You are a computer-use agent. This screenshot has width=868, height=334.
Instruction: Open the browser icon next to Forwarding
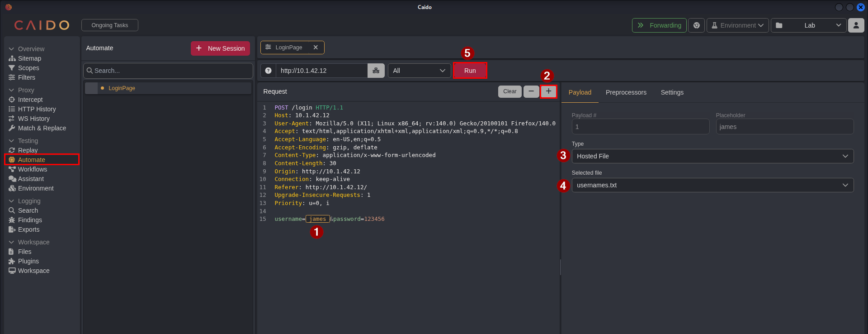[x=696, y=25]
